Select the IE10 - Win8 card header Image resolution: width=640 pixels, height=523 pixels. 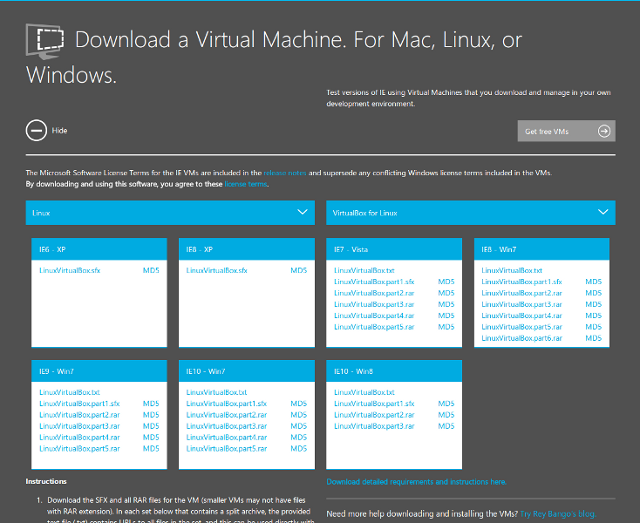[394, 371]
